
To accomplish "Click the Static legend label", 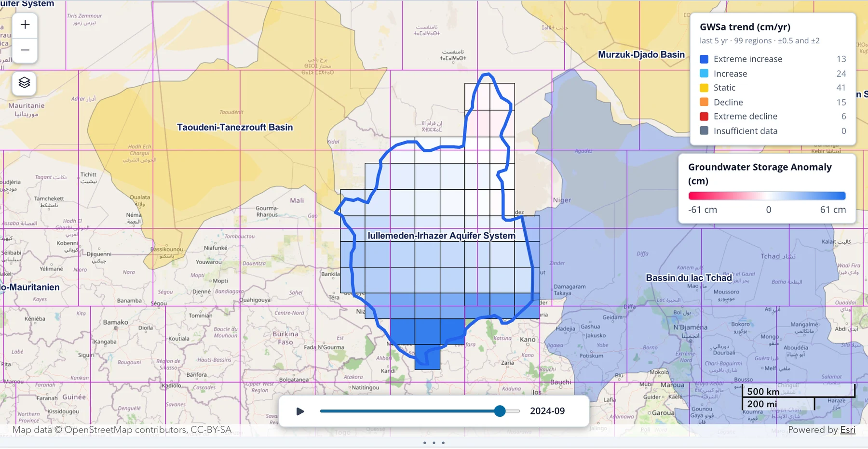I will point(724,88).
